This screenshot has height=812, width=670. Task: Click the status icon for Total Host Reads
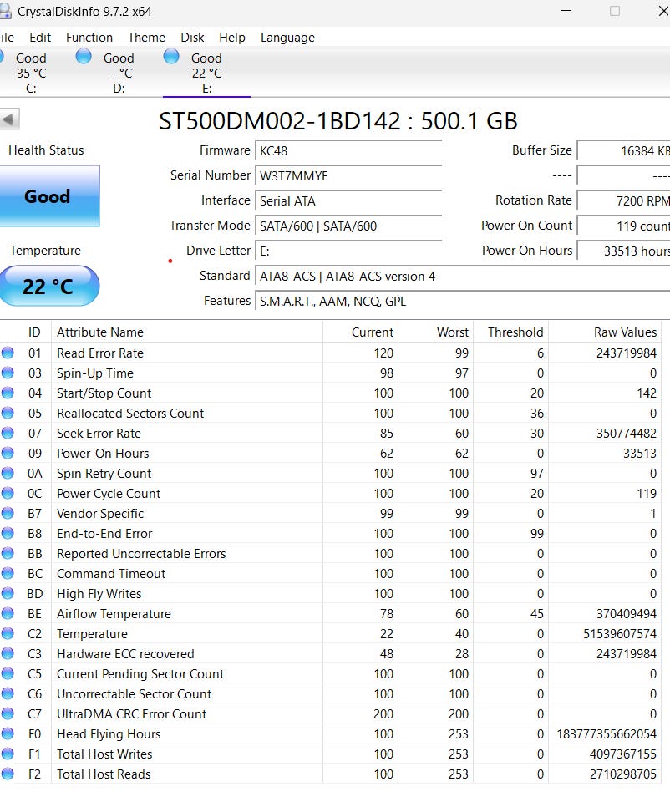(x=8, y=774)
